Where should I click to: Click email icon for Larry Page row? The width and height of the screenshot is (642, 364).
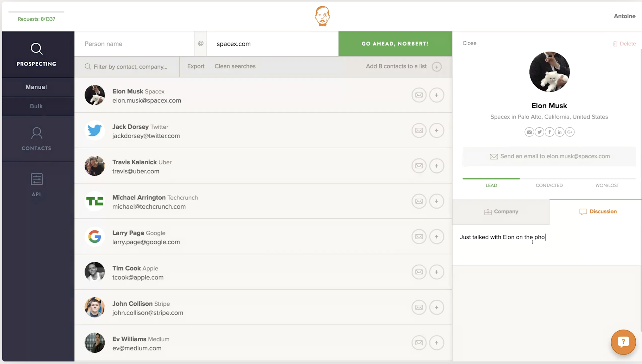pyautogui.click(x=419, y=237)
